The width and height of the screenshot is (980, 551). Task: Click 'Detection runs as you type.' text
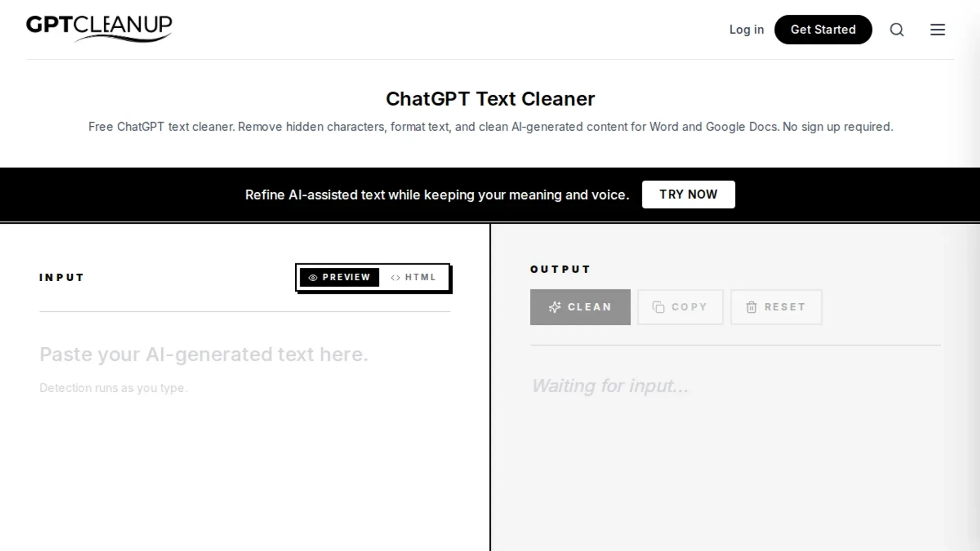coord(113,388)
